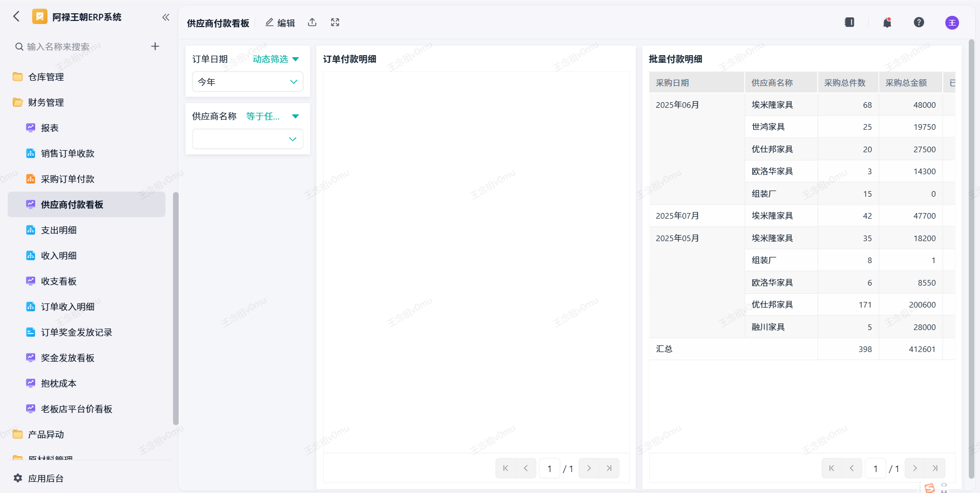
Task: Click the 订单奖金发放记录 list icon
Action: tap(31, 332)
